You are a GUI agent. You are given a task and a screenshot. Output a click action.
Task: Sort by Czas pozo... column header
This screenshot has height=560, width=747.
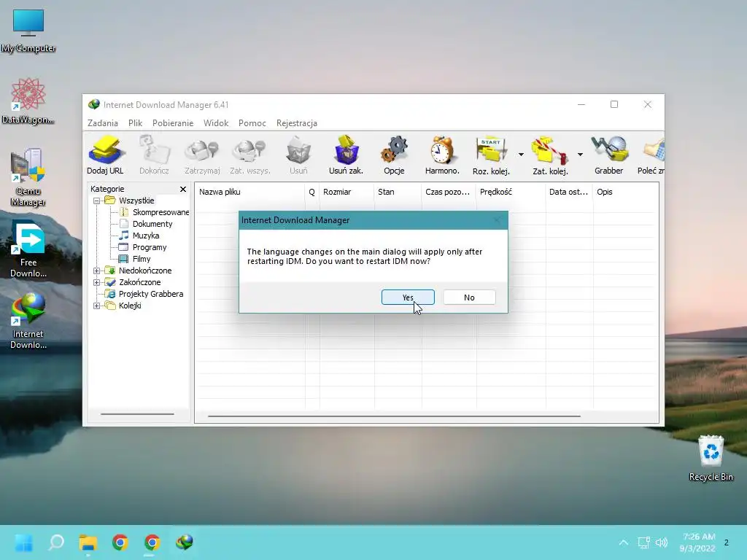(449, 192)
